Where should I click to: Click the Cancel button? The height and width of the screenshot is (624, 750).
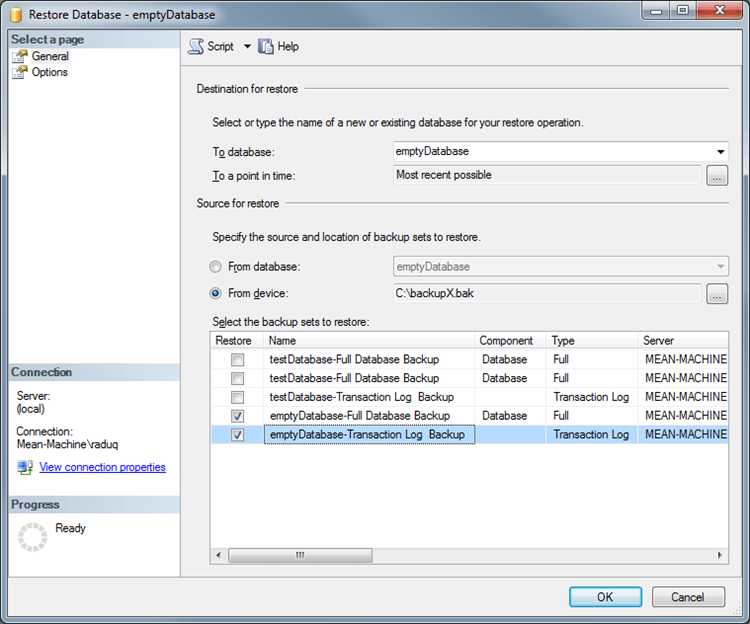pos(688,597)
